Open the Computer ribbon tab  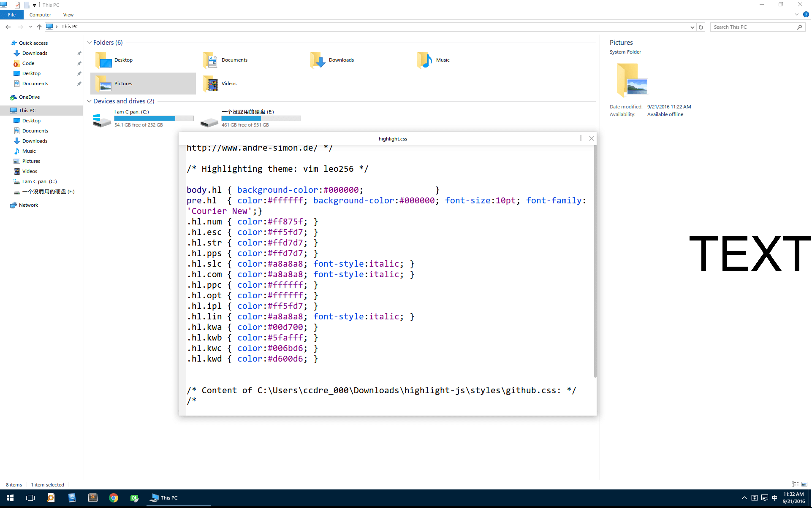(40, 15)
